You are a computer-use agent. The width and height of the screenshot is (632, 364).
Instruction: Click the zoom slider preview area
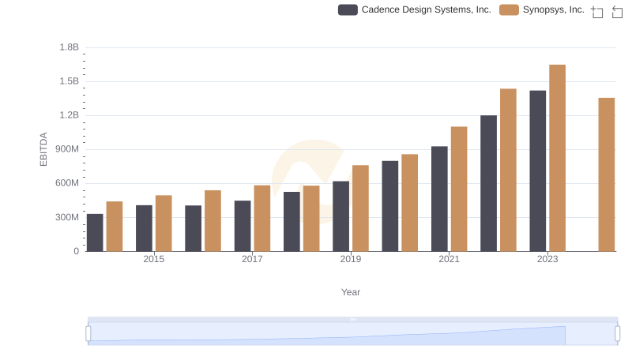click(x=352, y=334)
